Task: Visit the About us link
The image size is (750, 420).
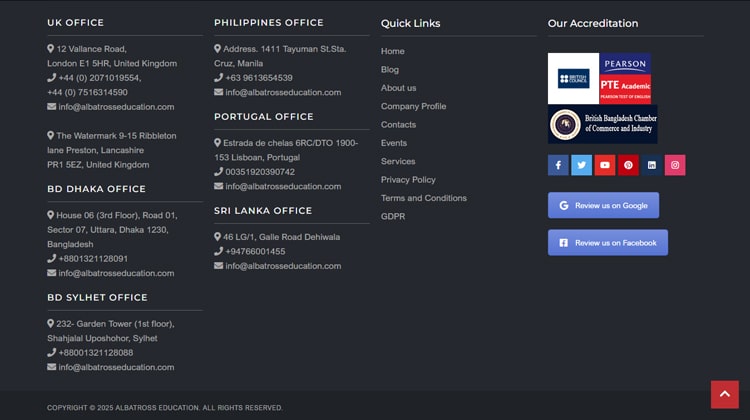Action: [x=398, y=88]
